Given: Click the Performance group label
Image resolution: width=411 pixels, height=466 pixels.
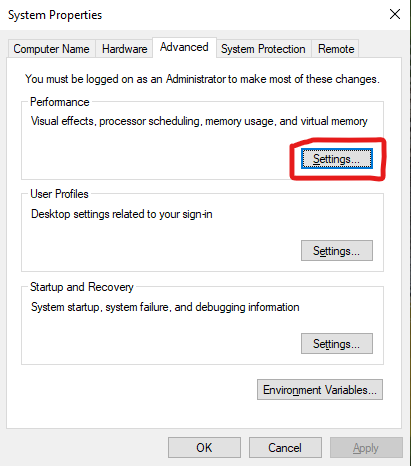Looking at the screenshot, I should click(x=60, y=102).
